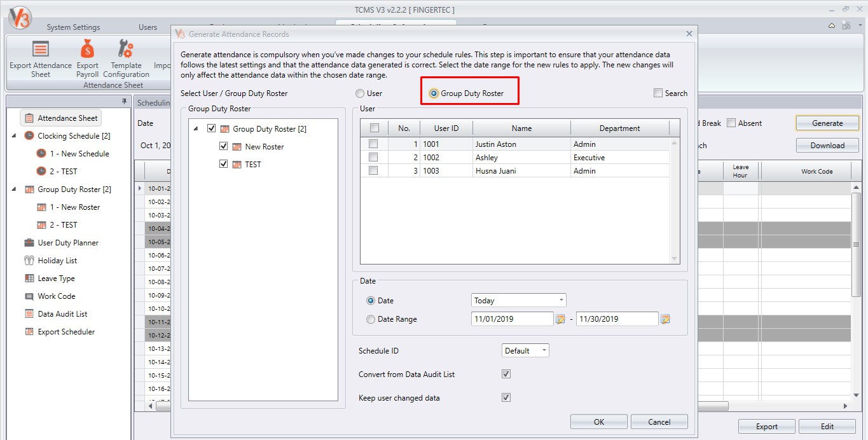Close the Generate Attendance Records dialog
Viewport: 868px width, 440px height.
[x=689, y=34]
